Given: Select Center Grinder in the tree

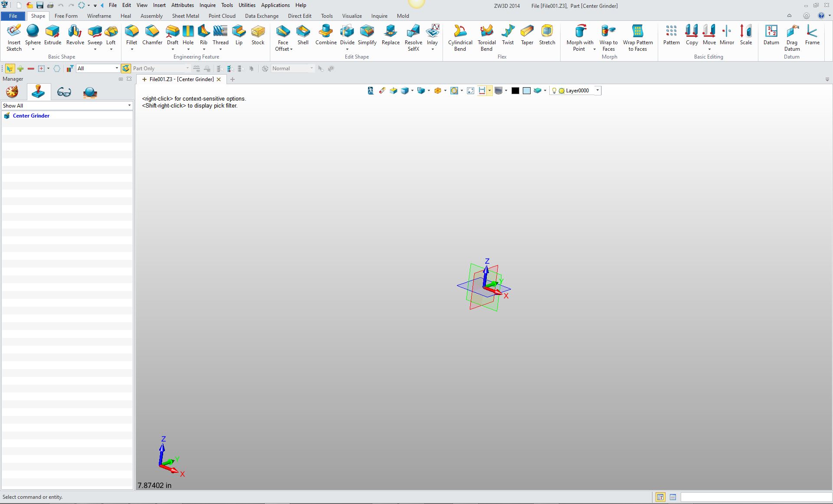Looking at the screenshot, I should tap(31, 116).
